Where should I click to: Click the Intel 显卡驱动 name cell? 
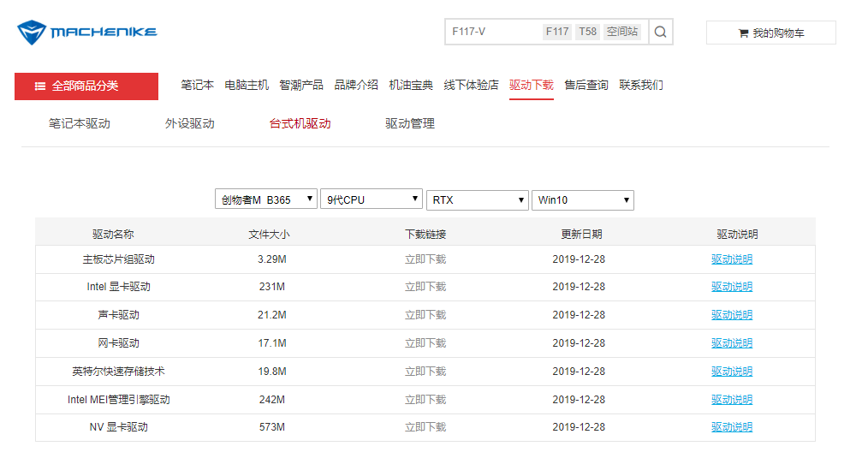[118, 287]
